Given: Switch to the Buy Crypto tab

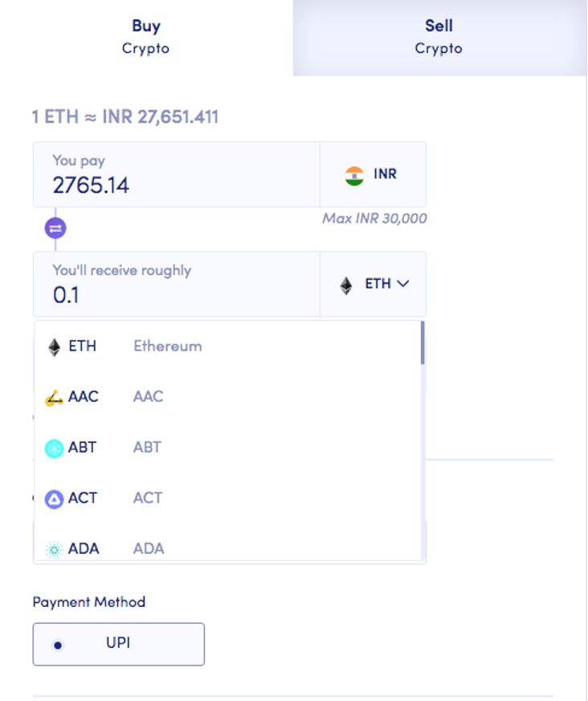Looking at the screenshot, I should click(146, 37).
